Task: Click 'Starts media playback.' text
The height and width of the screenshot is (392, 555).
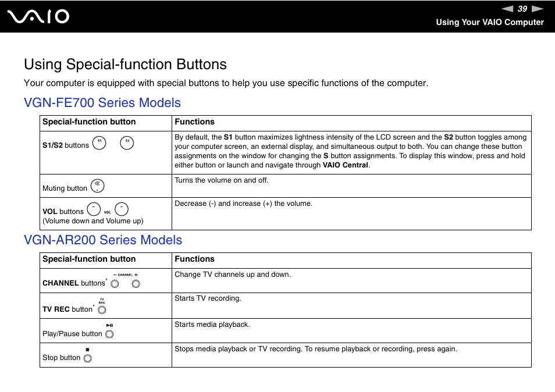Action: pyautogui.click(x=212, y=325)
